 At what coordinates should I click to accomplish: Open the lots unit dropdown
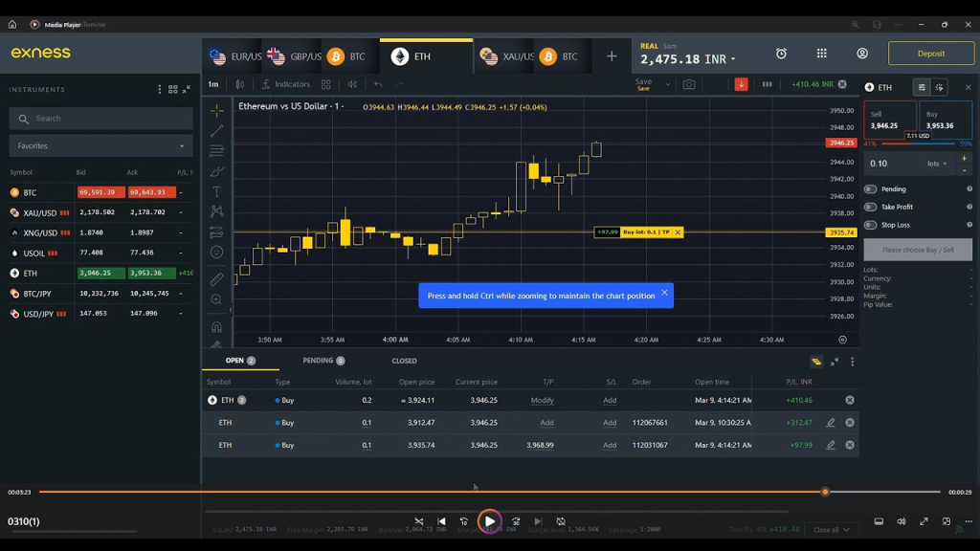pyautogui.click(x=937, y=164)
